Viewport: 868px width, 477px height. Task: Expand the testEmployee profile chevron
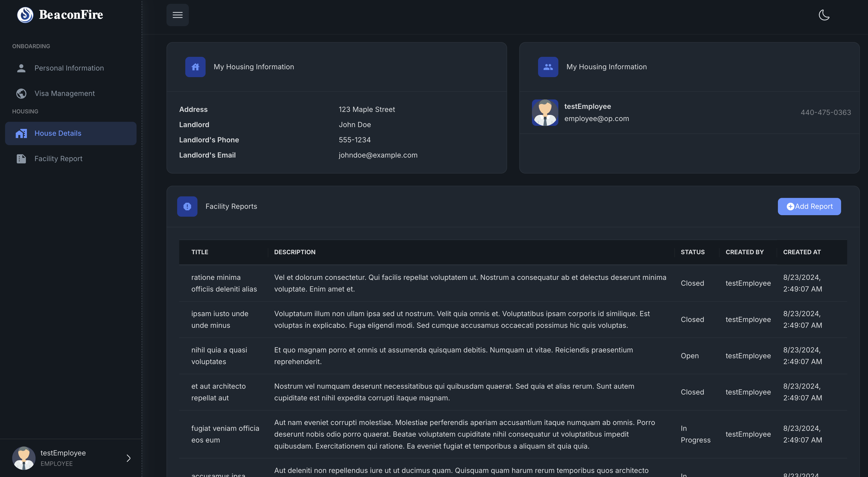tap(128, 458)
